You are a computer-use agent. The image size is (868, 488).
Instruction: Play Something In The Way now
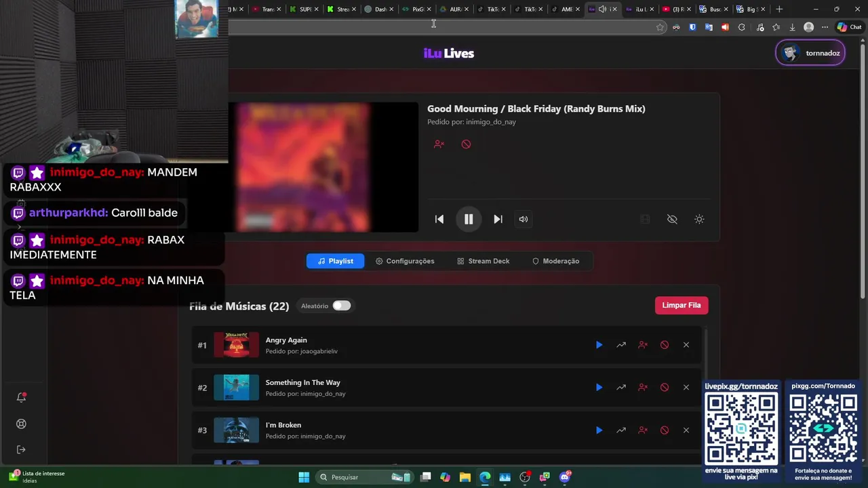pyautogui.click(x=599, y=388)
